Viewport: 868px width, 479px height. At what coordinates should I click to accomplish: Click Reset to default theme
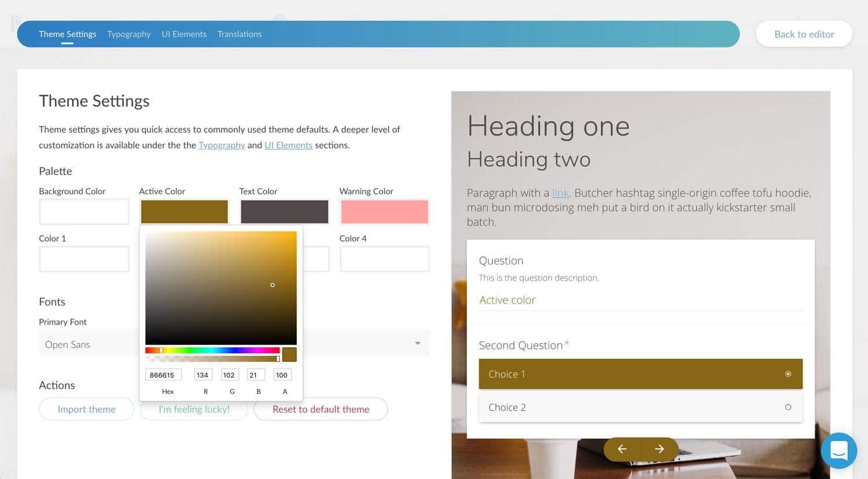(321, 409)
